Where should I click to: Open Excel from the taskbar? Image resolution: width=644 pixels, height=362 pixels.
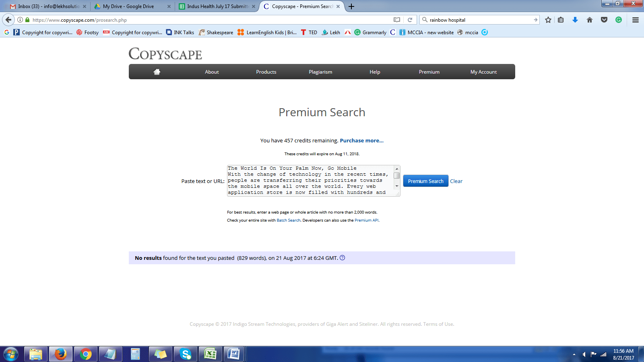(x=210, y=354)
